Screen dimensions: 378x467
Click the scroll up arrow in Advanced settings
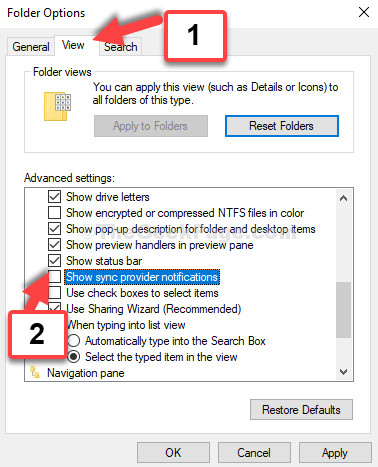(343, 198)
